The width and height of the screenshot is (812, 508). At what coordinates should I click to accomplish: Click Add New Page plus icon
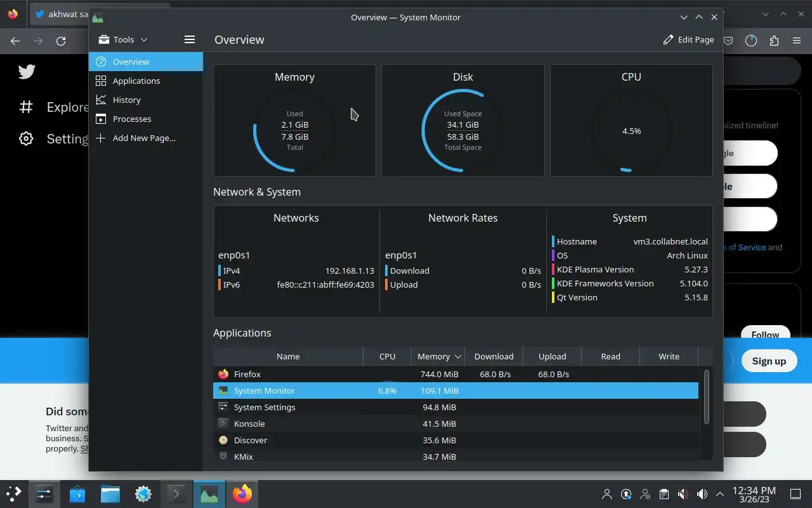[100, 138]
